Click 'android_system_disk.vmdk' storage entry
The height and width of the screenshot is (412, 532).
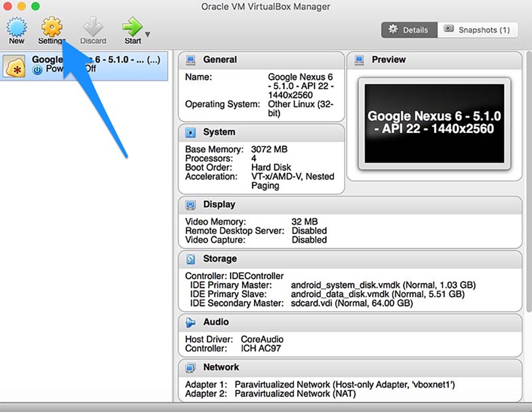pyautogui.click(x=383, y=285)
